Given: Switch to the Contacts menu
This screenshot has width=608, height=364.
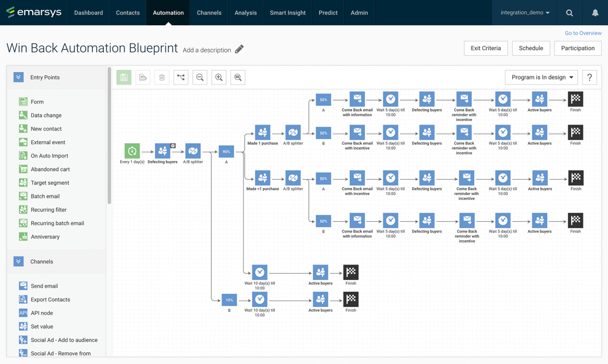Looking at the screenshot, I should click(128, 13).
